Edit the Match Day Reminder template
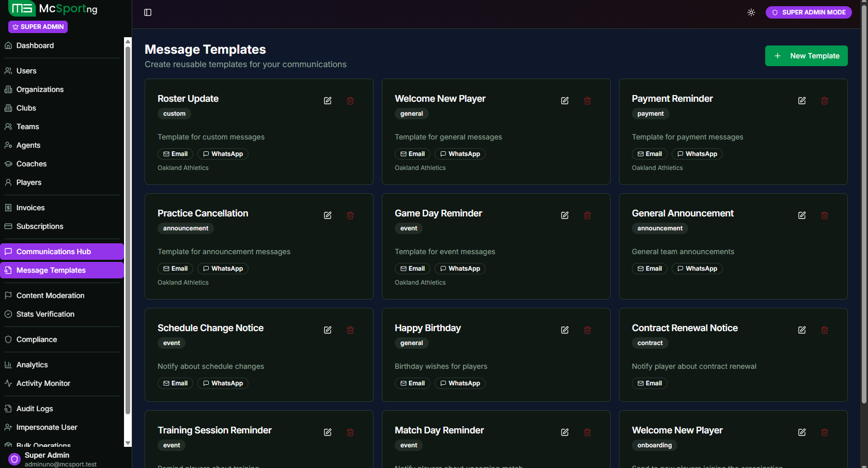 pos(565,432)
